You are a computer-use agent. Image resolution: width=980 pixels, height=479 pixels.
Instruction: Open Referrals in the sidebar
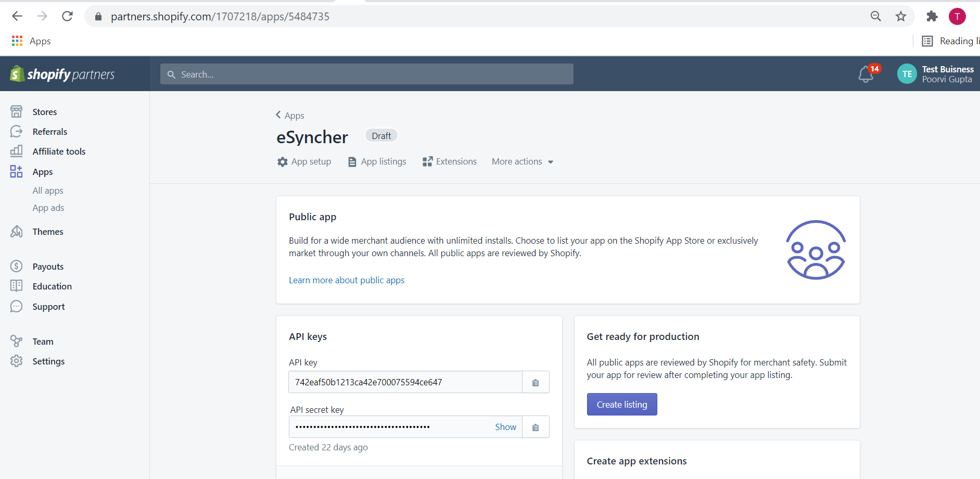coord(50,132)
